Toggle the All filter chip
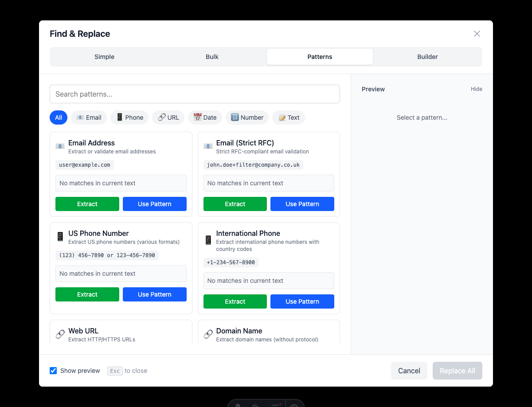Screen dimensions: 532x407 pos(58,117)
